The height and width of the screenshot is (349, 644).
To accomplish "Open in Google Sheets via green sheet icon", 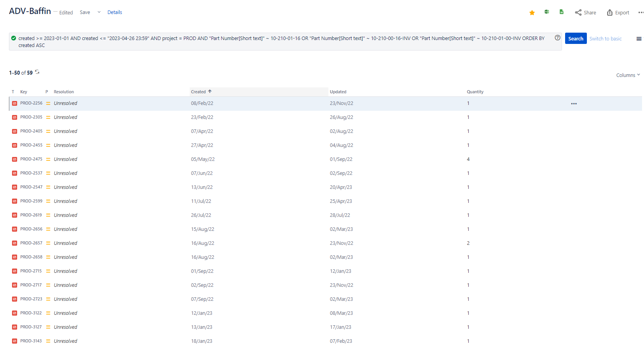I will pyautogui.click(x=561, y=12).
